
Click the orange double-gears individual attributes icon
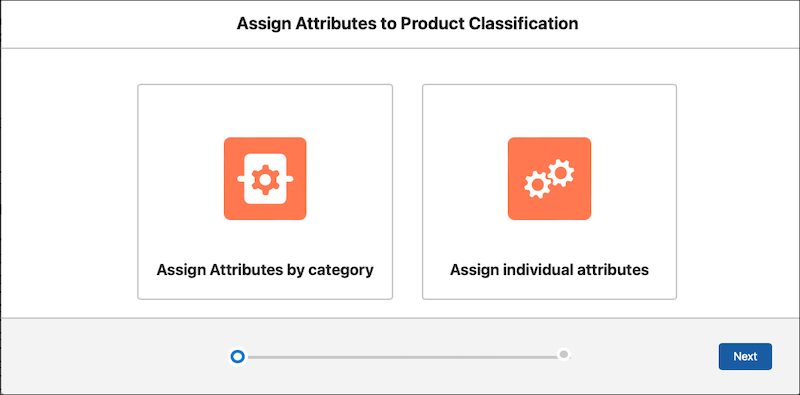pos(549,179)
